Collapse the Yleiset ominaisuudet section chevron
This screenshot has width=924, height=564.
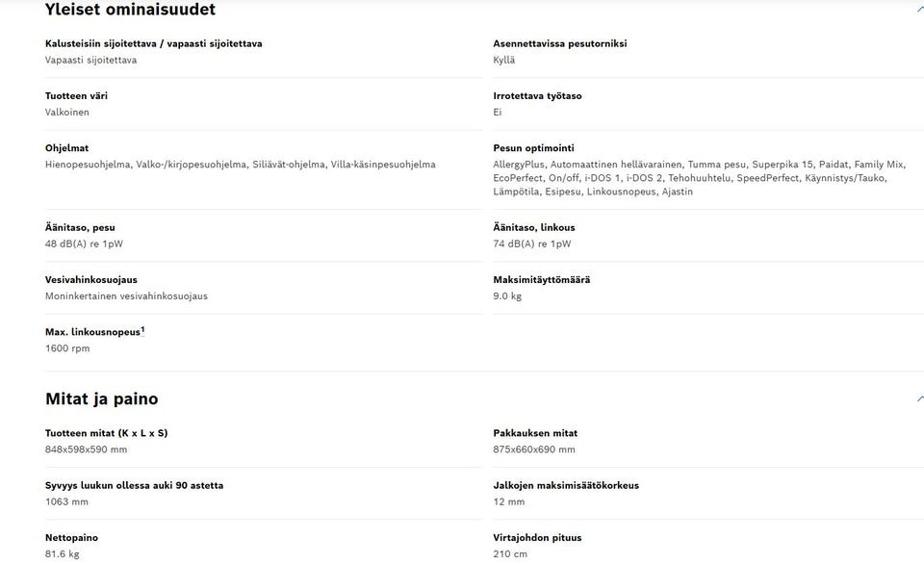[x=920, y=10]
